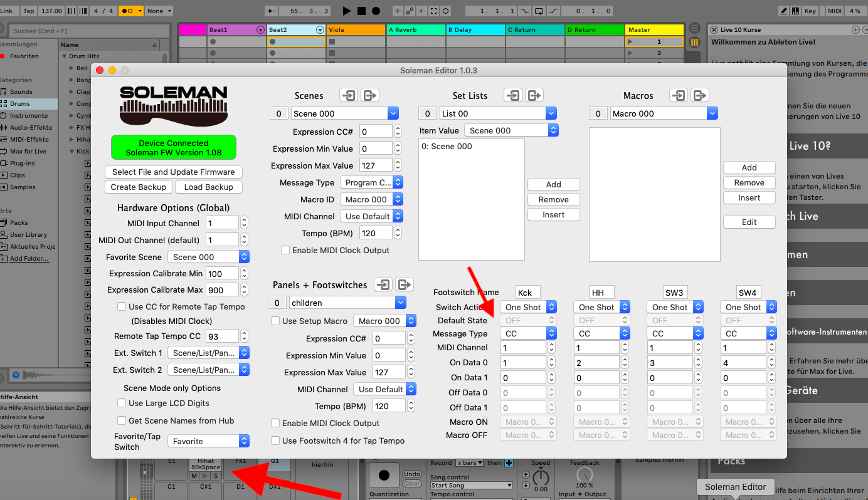This screenshot has width=868, height=500.
Task: Check Use Footswitch 4 for Tap Tempo
Action: (x=275, y=440)
